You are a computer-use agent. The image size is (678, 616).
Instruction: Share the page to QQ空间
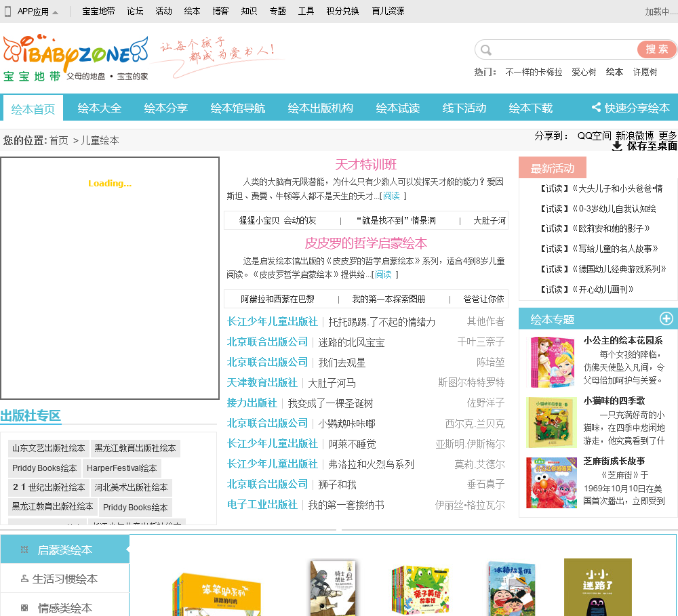(x=594, y=136)
